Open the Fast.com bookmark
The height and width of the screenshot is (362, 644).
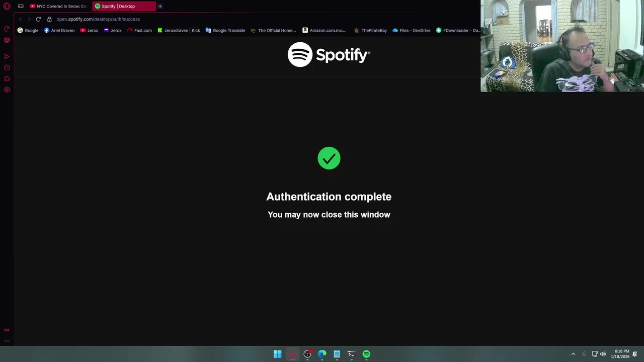tap(139, 30)
